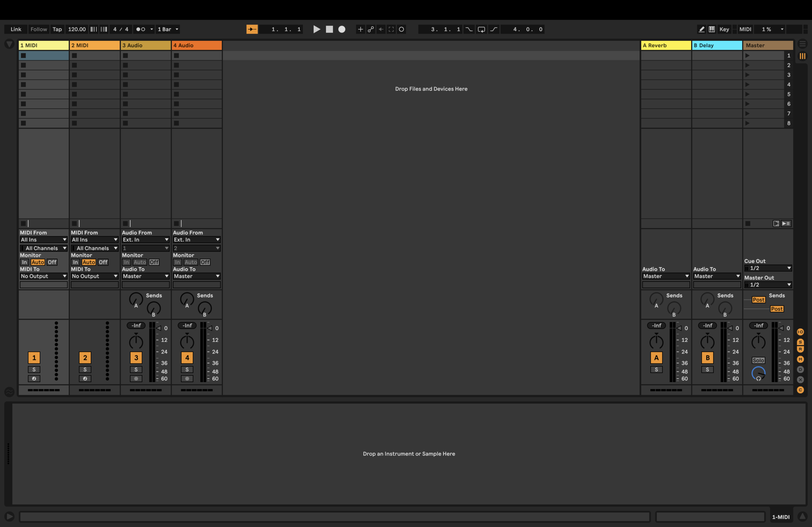812x527 pixels.
Task: Toggle track 3 activator button
Action: click(136, 358)
